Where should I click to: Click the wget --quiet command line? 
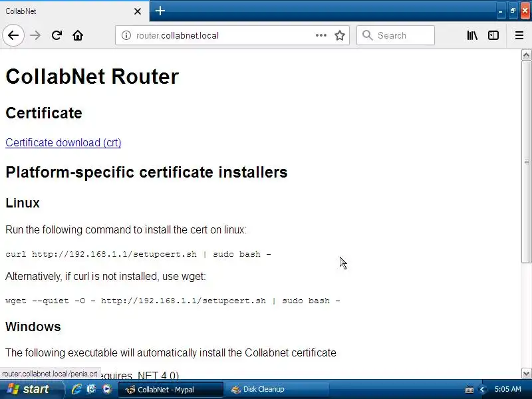[x=173, y=301]
